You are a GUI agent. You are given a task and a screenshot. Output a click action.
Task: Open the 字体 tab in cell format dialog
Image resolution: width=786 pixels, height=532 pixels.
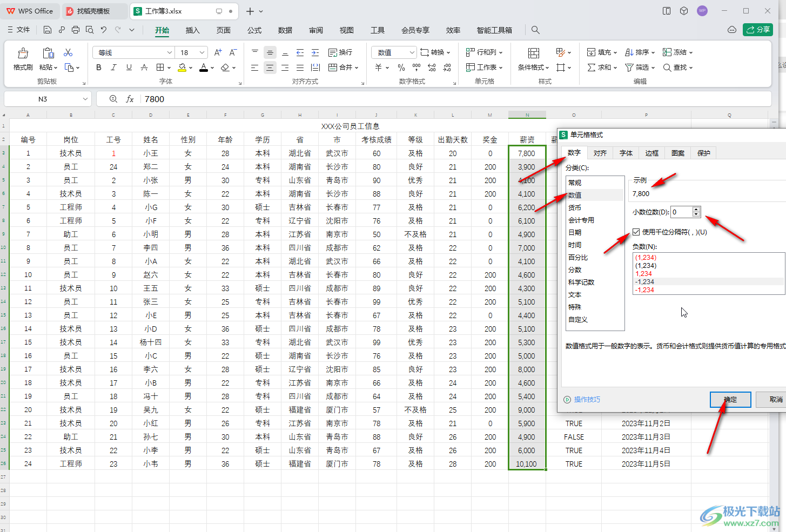626,153
